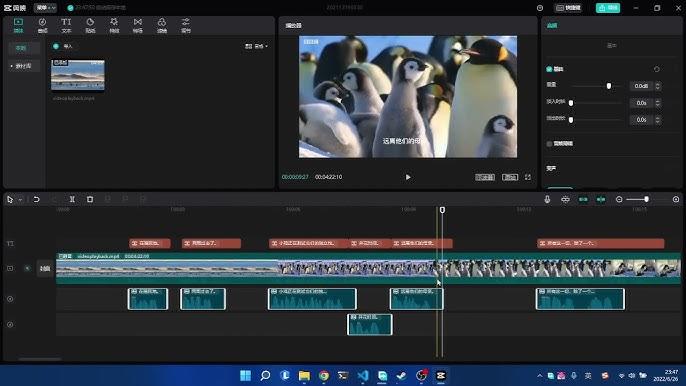Open the Transitions tab with bowtie icon
The width and height of the screenshot is (686, 386).
coord(138,25)
